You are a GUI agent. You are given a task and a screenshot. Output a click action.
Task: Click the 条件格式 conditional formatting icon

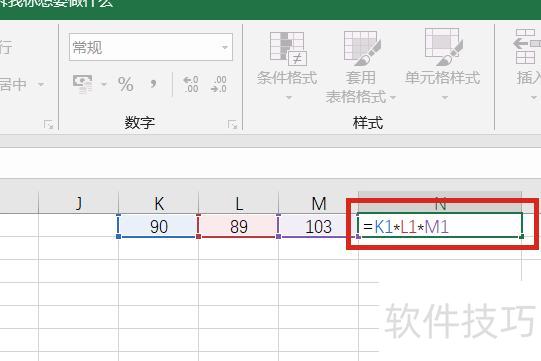point(288,48)
